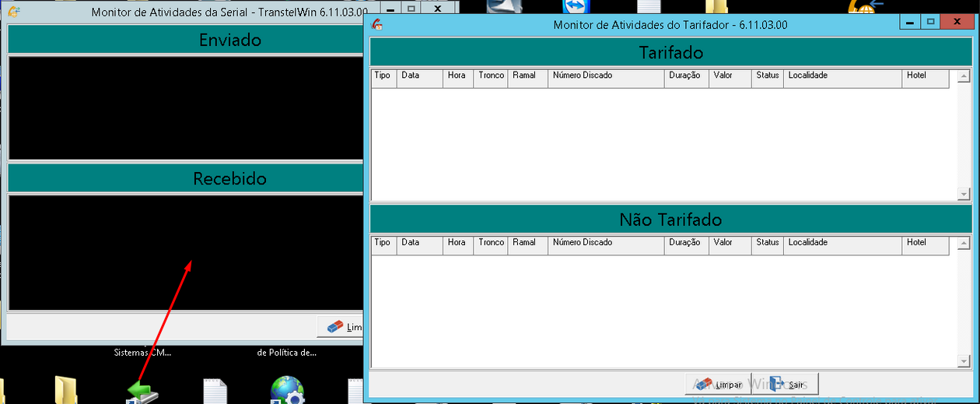Image resolution: width=980 pixels, height=404 pixels.
Task: Select the 'Sistemas CM...' desktop shortcut label
Action: (x=142, y=353)
